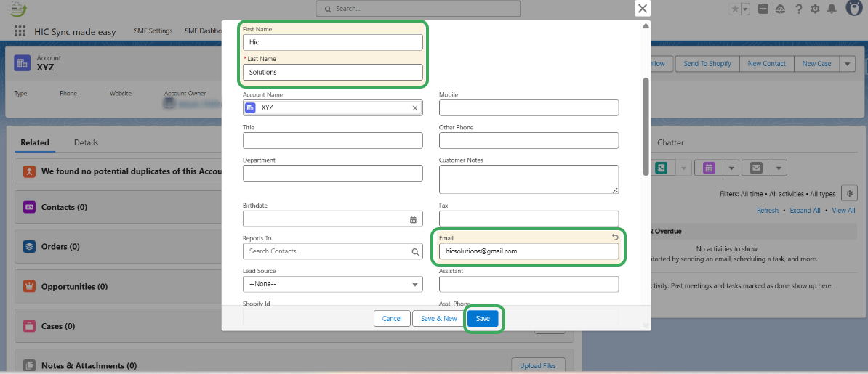The image size is (868, 374).
Task: Click the Expand All link
Action: [x=805, y=210]
